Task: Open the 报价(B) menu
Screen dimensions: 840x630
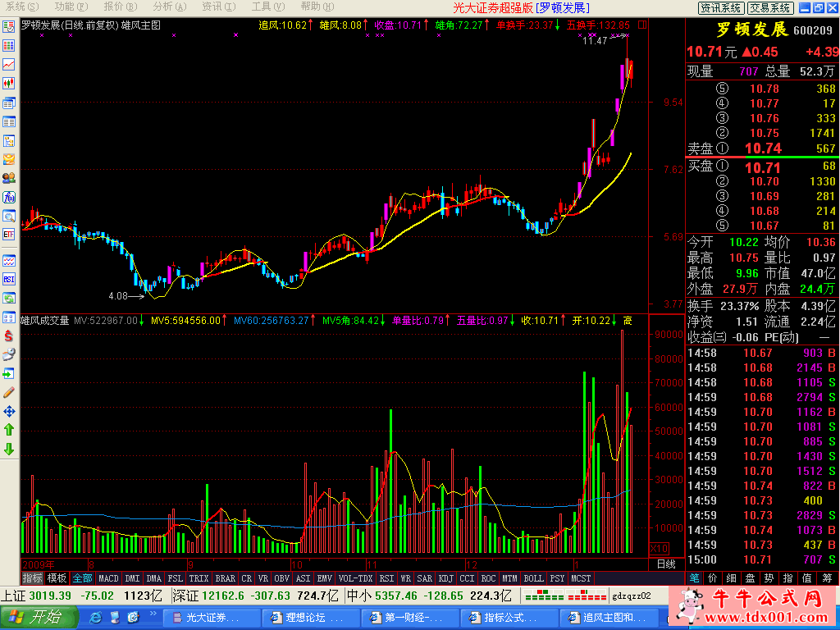Action: click(121, 7)
